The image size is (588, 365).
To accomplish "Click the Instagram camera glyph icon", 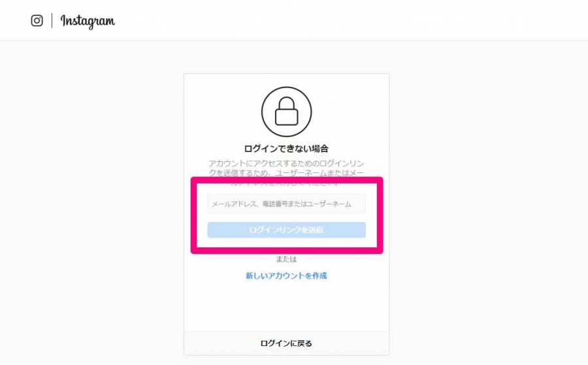I will point(37,21).
